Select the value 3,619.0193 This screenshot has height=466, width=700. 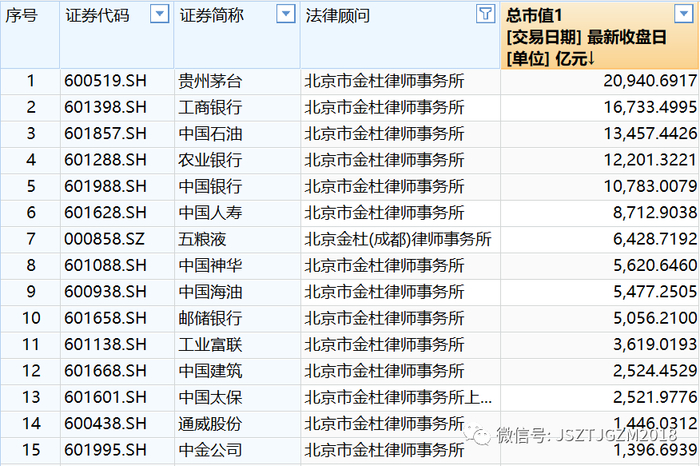[655, 344]
